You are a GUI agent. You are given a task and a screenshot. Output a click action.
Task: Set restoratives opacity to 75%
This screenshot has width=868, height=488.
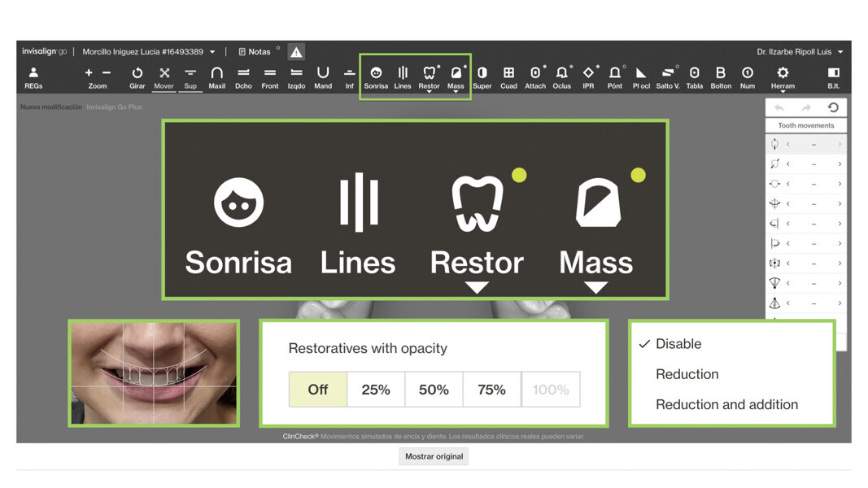click(x=491, y=390)
